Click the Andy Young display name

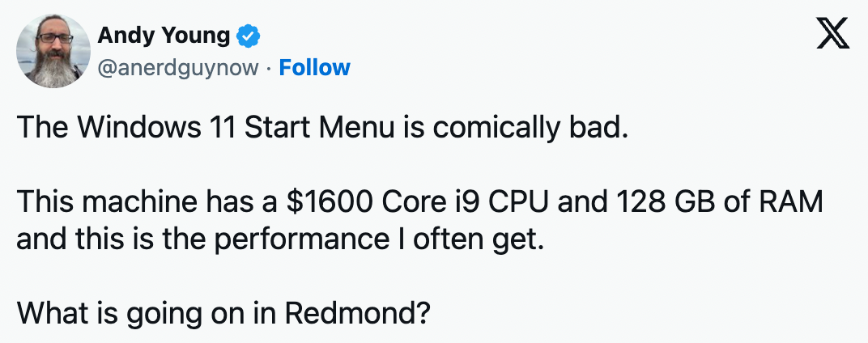(x=164, y=36)
